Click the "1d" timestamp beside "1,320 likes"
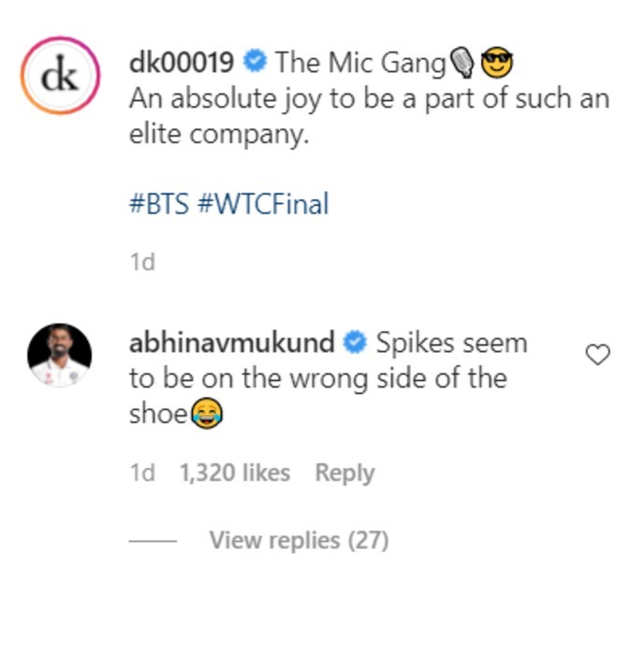 [141, 473]
